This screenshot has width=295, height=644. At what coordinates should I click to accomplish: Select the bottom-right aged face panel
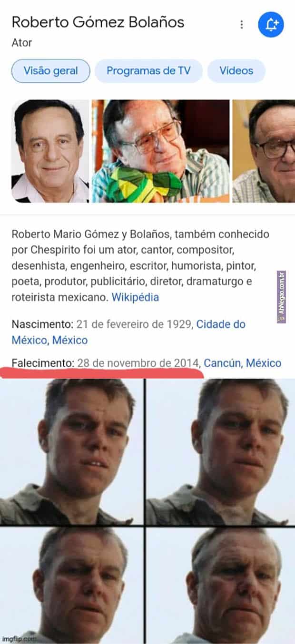click(x=221, y=585)
